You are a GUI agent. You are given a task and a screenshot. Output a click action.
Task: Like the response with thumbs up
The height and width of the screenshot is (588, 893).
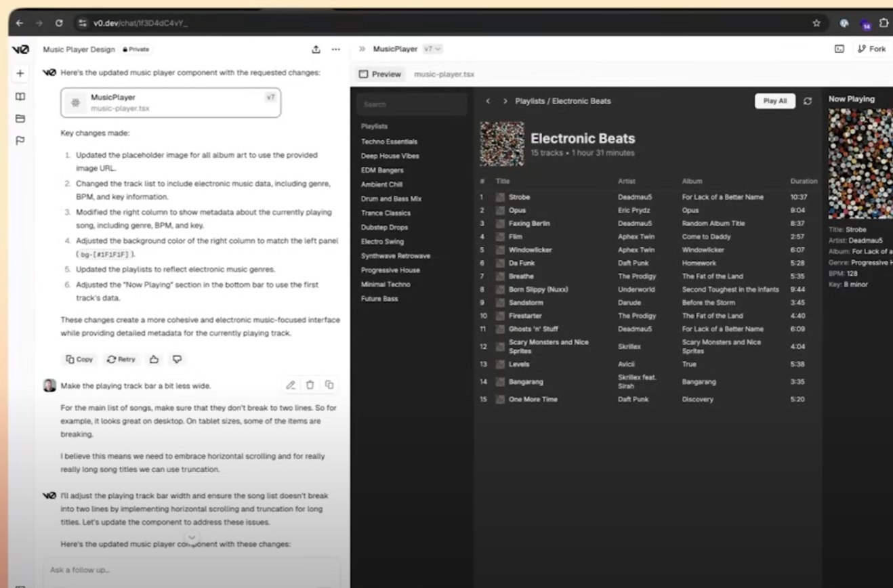point(154,359)
